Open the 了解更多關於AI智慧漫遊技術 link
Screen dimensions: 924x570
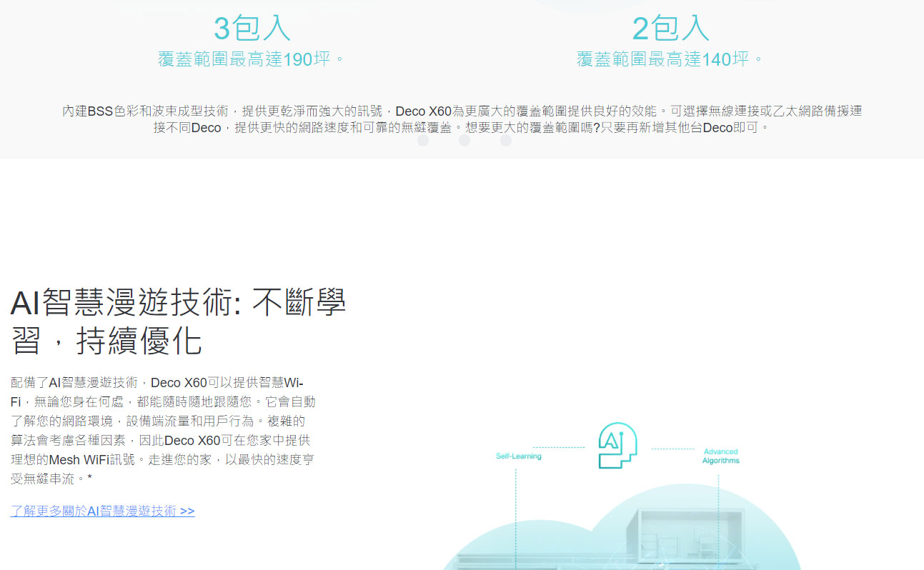click(x=102, y=511)
